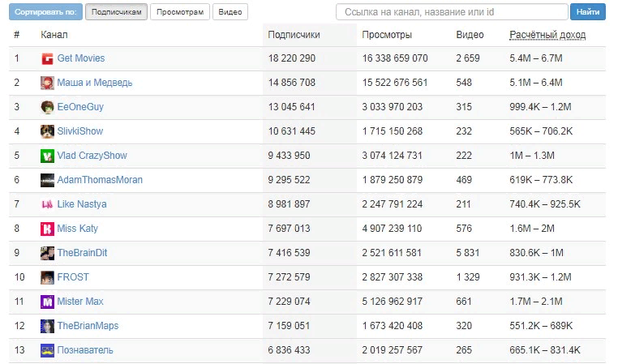Image resolution: width=618 pixels, height=364 pixels.
Task: Click the red Miss Katy icon
Action: pos(47,229)
